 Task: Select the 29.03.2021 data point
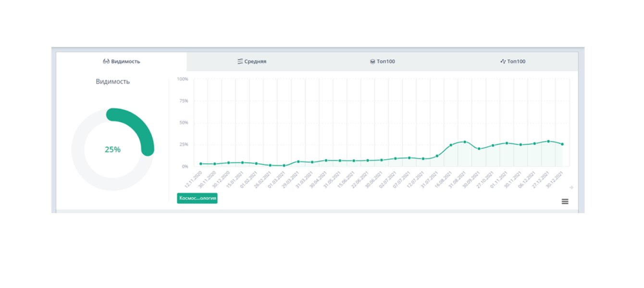(x=298, y=161)
